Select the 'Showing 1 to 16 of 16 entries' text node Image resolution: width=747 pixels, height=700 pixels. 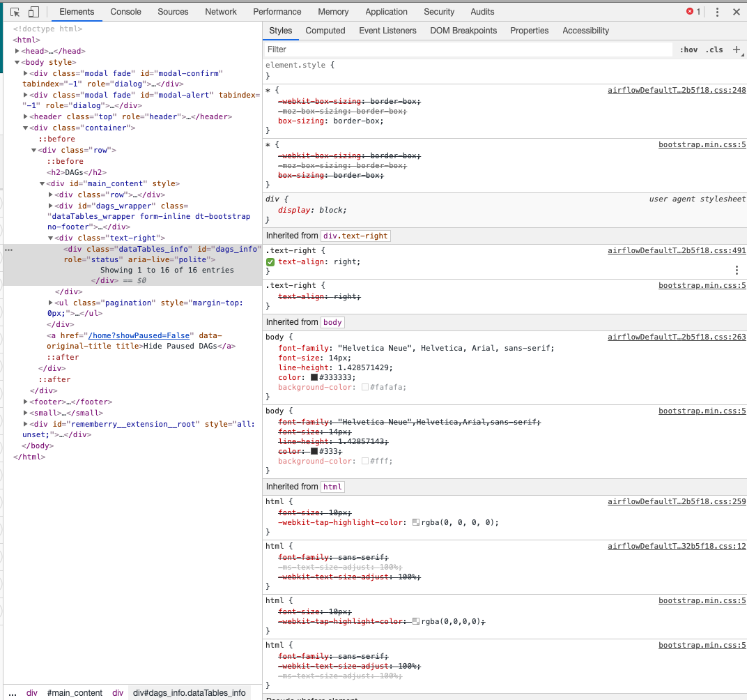point(167,271)
